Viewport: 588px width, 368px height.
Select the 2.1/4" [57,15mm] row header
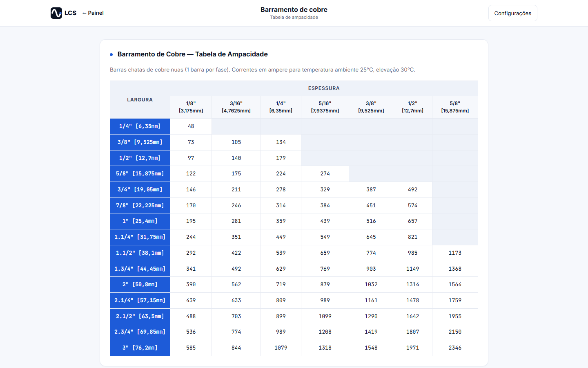click(140, 301)
